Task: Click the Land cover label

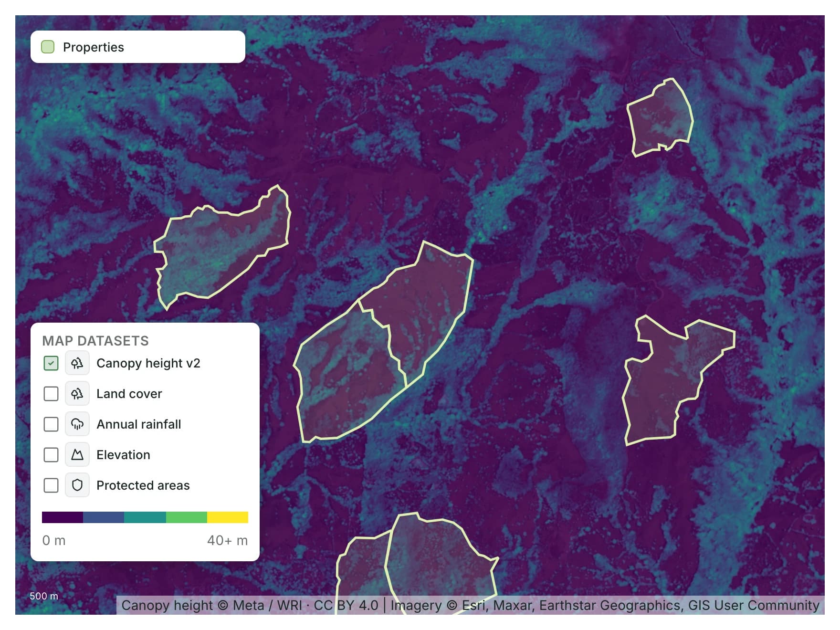Action: point(129,394)
